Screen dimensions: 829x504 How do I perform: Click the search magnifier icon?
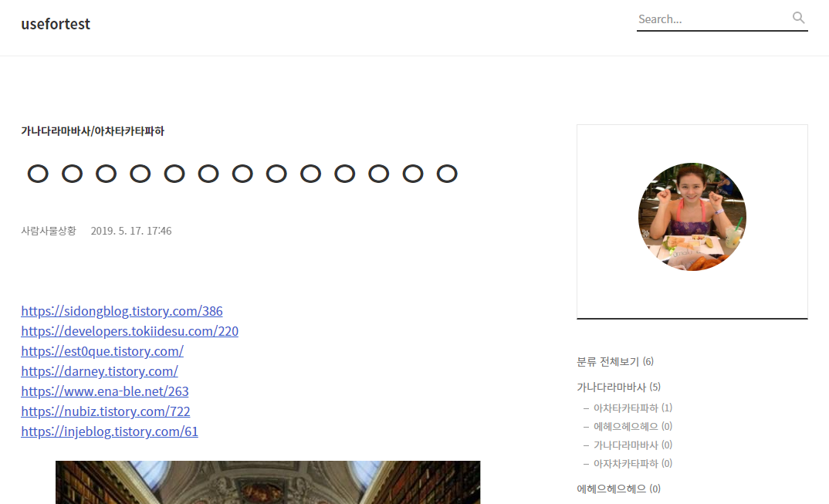[x=798, y=18]
